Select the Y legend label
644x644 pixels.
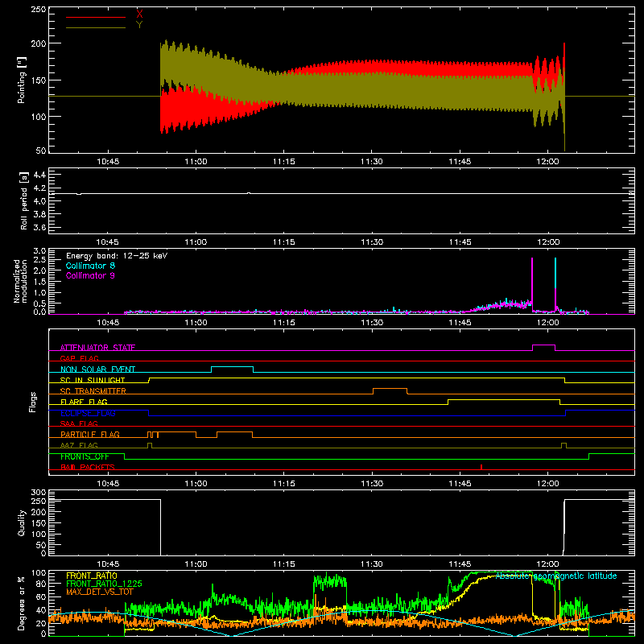(x=139, y=25)
